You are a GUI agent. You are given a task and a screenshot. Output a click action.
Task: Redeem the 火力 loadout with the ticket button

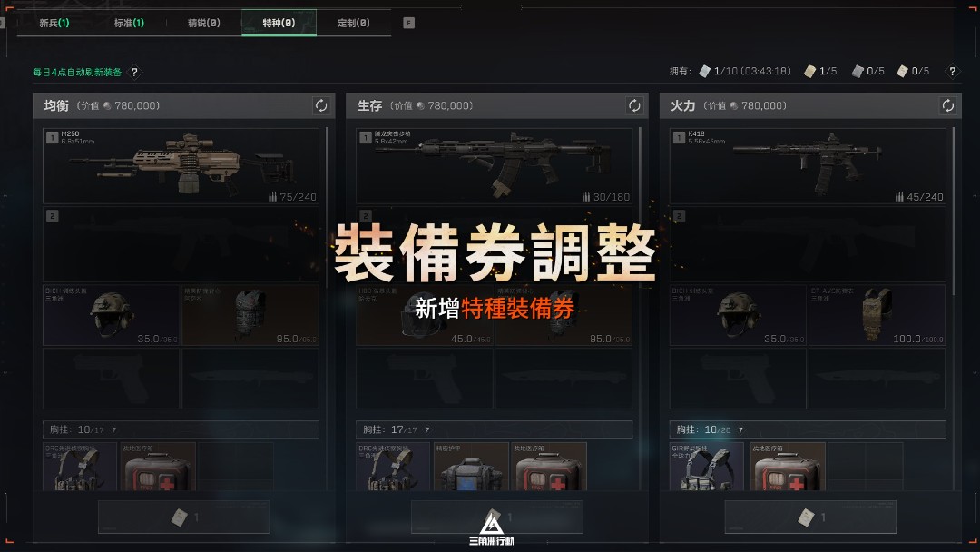[x=810, y=517]
